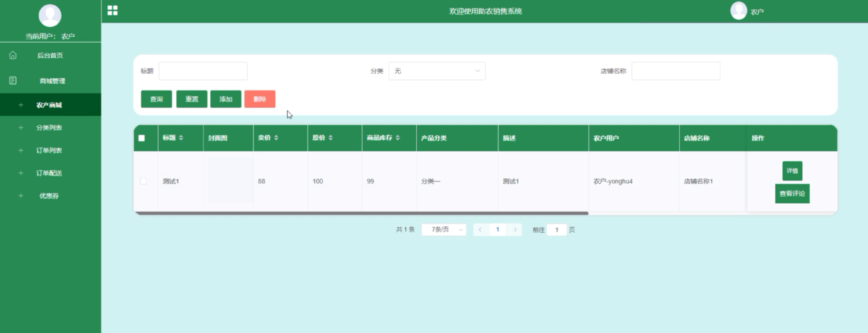Sort table by 标题 column arrows
This screenshot has width=868, height=333.
[181, 138]
